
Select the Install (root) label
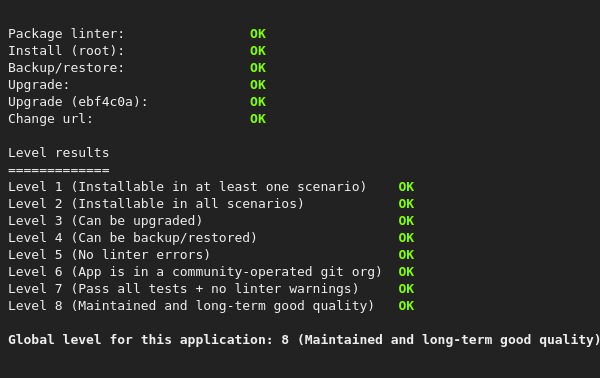tap(66, 51)
